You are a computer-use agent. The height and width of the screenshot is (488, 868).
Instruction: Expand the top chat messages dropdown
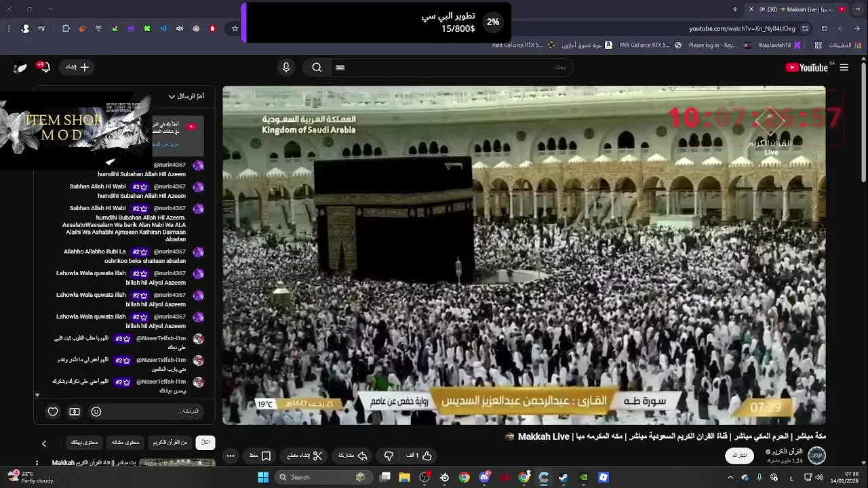click(185, 96)
